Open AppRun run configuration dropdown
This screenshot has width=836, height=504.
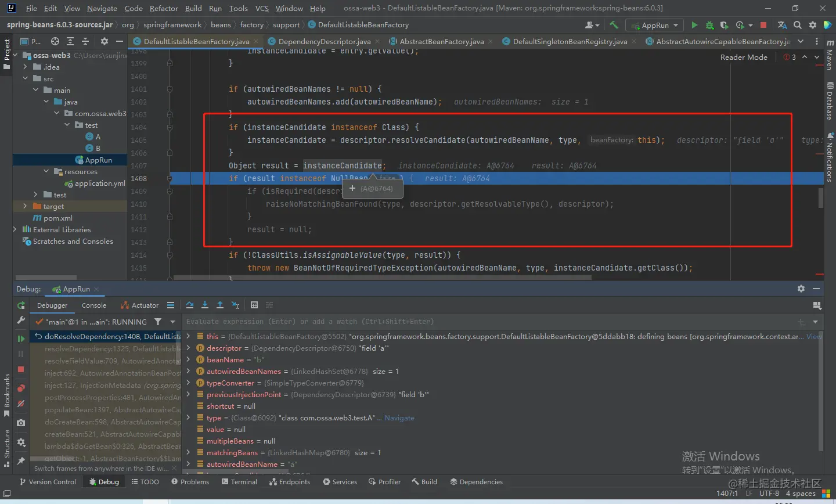pyautogui.click(x=655, y=25)
